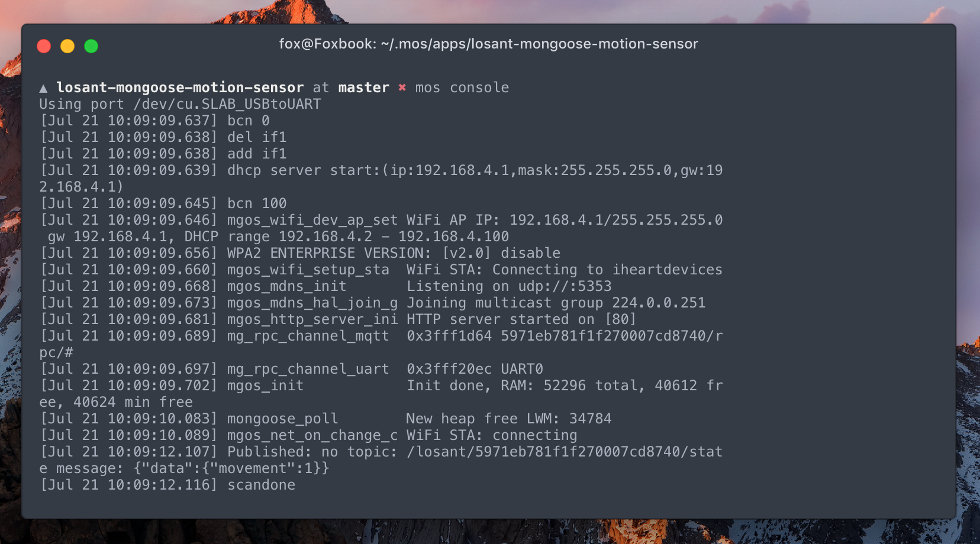Click the master branch name in prompt
Image resolution: width=980 pixels, height=544 pixels.
click(363, 88)
